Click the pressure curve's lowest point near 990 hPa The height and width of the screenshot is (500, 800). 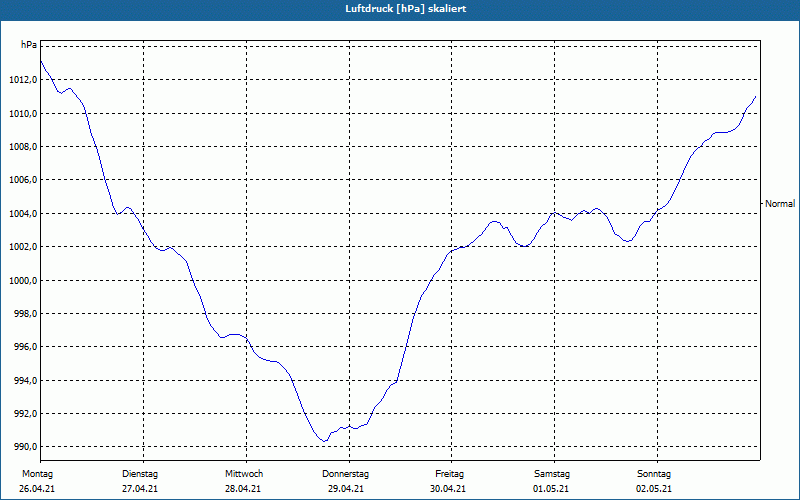pos(324,441)
